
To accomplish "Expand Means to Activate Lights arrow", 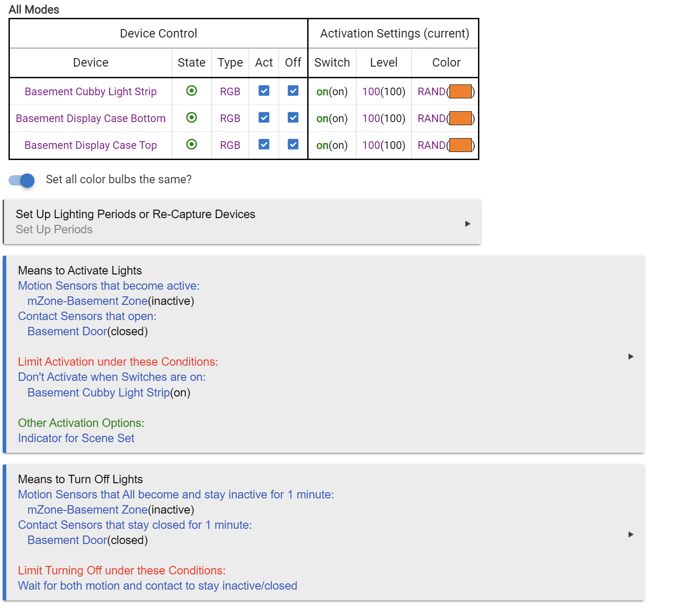I will point(630,356).
